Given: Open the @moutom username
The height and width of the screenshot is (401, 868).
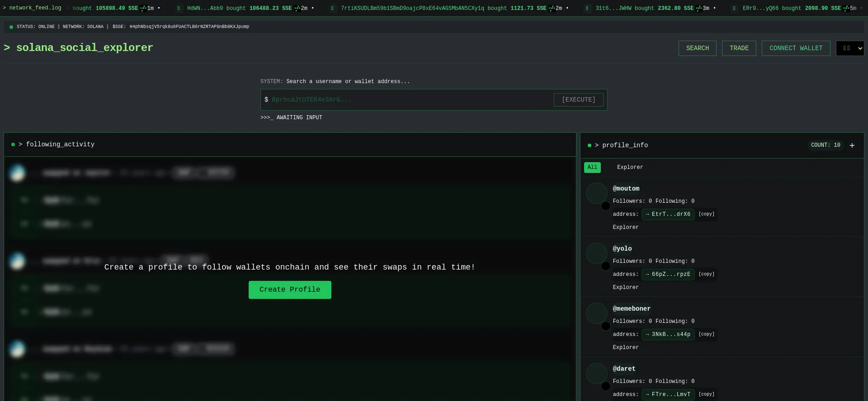Looking at the screenshot, I should pos(626,189).
